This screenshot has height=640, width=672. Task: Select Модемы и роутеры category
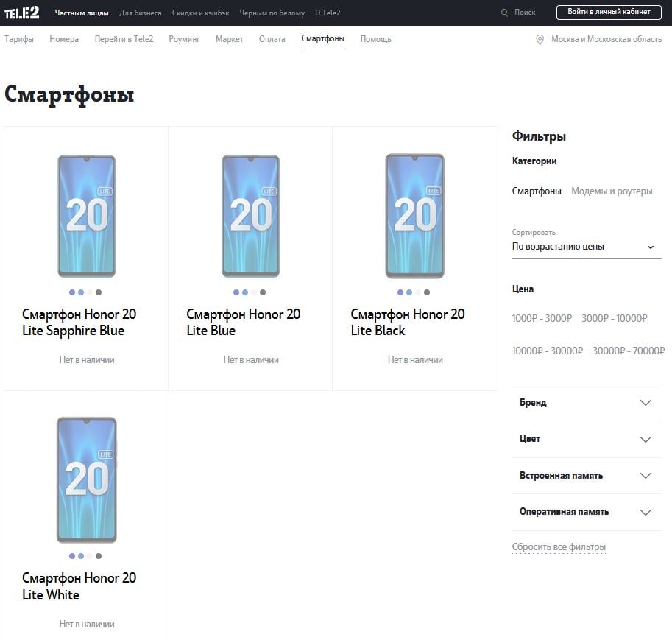click(612, 191)
